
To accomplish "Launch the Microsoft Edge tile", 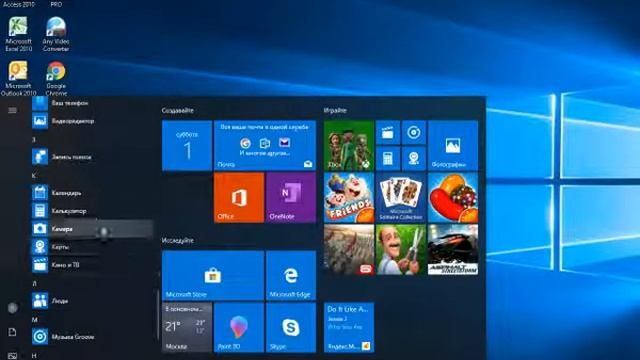I will (291, 276).
